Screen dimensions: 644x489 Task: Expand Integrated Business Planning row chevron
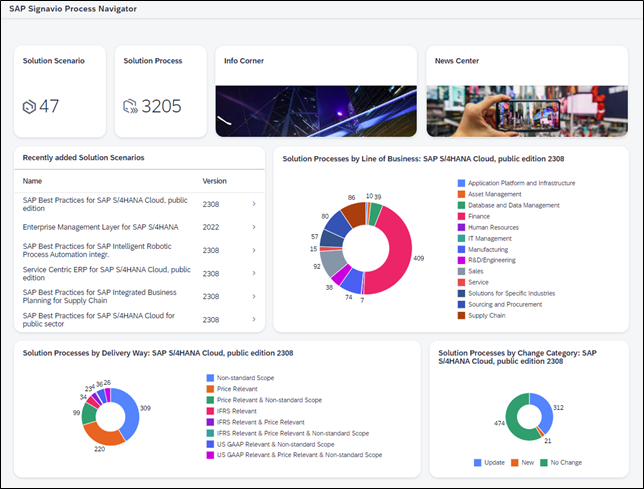254,296
